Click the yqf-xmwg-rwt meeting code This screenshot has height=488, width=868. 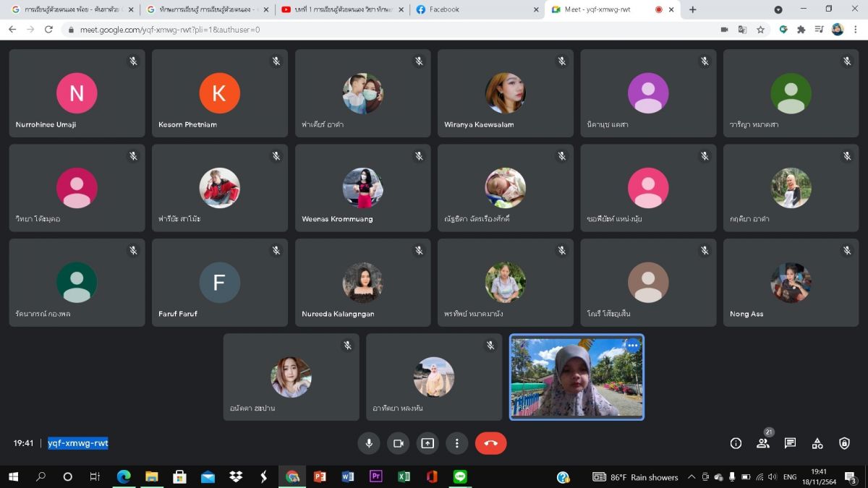click(78, 443)
